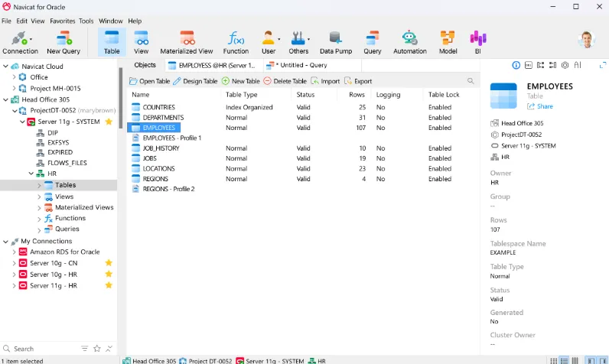Switch to the Objects tab
The height and width of the screenshot is (364, 609).
tap(145, 65)
